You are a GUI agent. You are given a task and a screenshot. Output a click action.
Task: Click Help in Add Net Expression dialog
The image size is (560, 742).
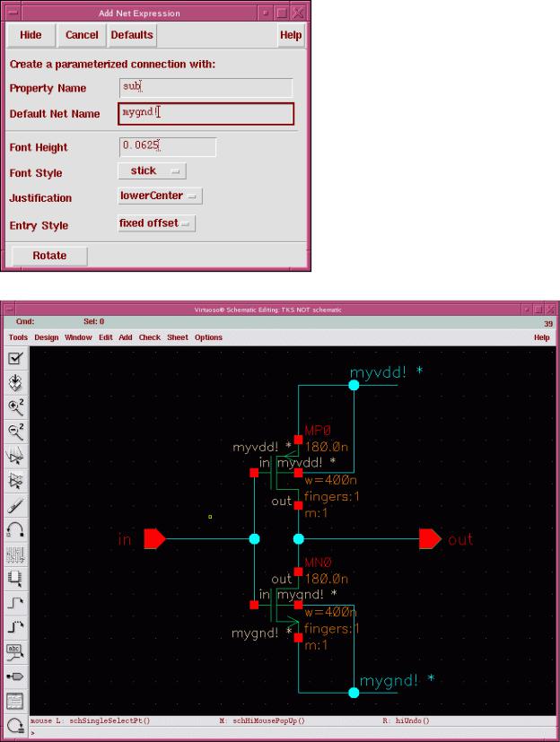pyautogui.click(x=291, y=35)
